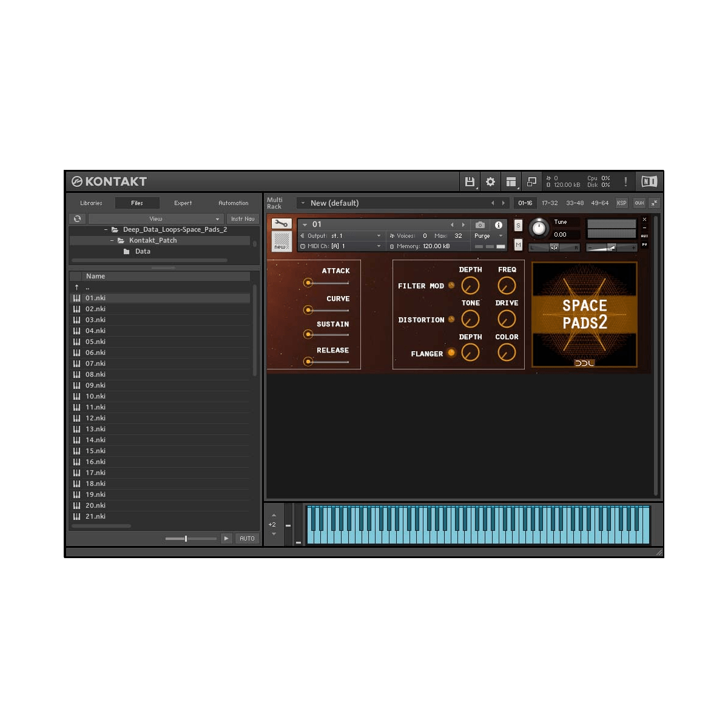Select the 21.nki file
Screen dimensions: 728x728
coord(160,516)
